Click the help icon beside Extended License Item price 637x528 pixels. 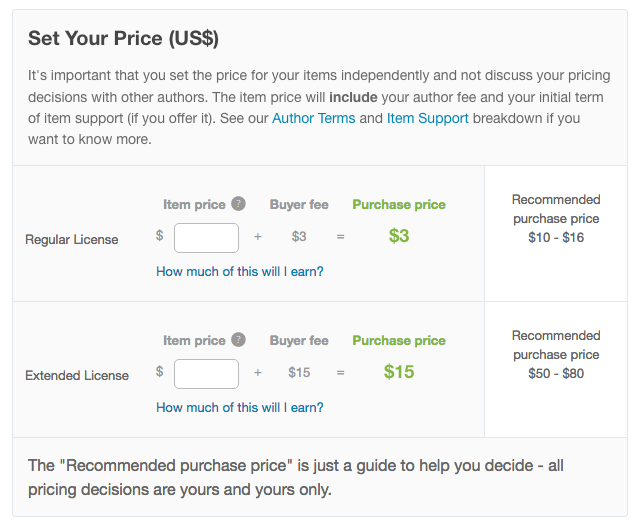238,340
